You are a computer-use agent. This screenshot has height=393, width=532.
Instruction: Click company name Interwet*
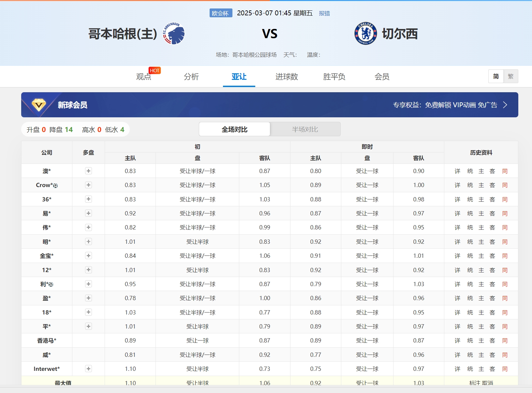[x=47, y=369]
